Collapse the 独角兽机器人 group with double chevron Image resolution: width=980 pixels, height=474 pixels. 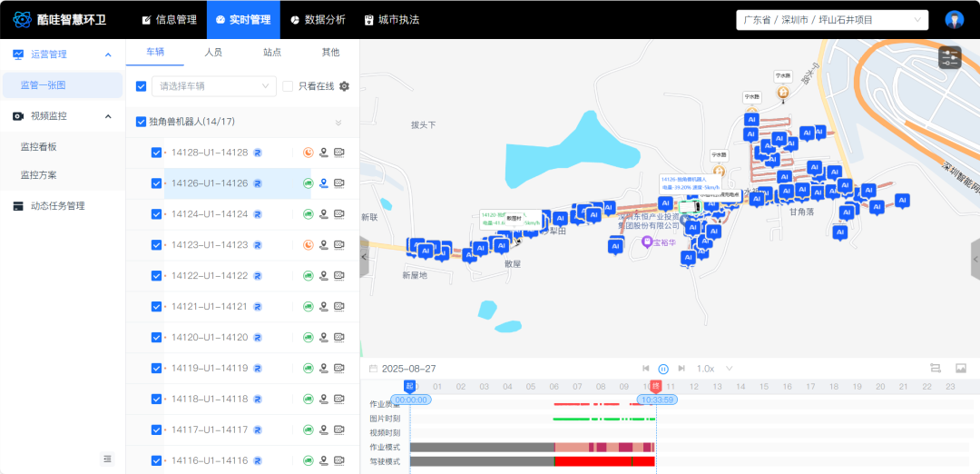click(338, 123)
